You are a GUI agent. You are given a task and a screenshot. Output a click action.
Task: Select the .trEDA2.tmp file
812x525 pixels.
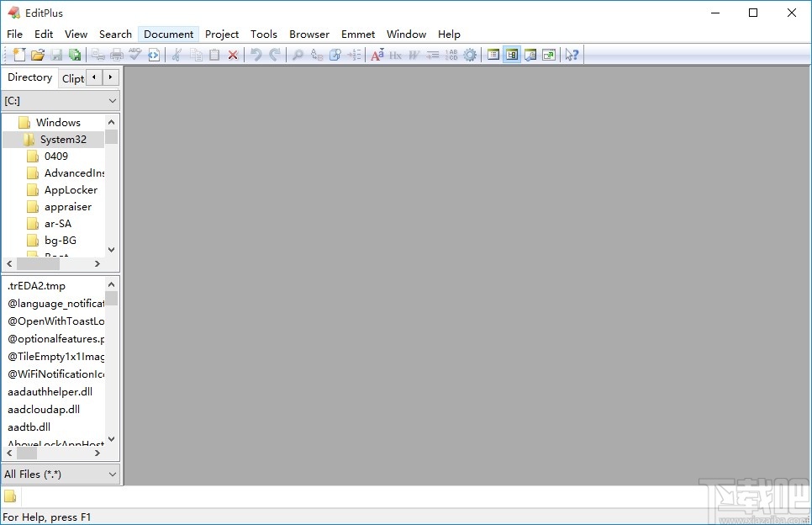click(x=36, y=286)
